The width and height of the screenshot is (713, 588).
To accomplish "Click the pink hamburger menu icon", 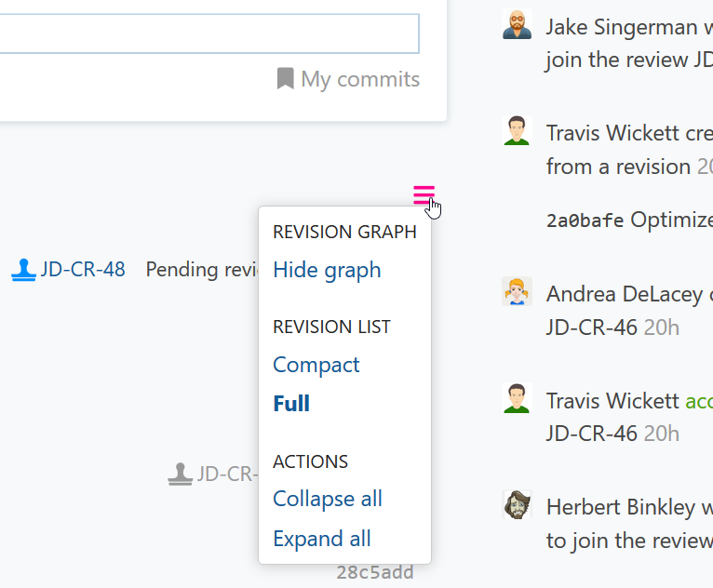I will (x=424, y=195).
